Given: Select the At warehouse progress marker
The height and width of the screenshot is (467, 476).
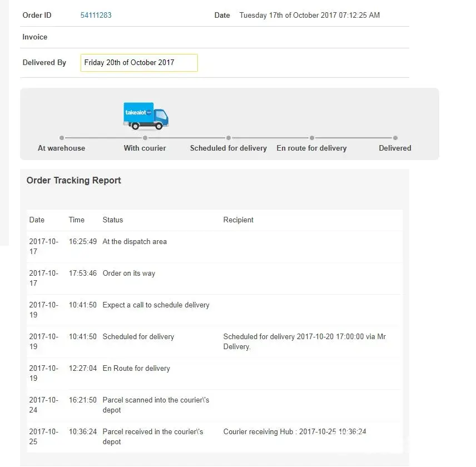Looking at the screenshot, I should pyautogui.click(x=62, y=138).
